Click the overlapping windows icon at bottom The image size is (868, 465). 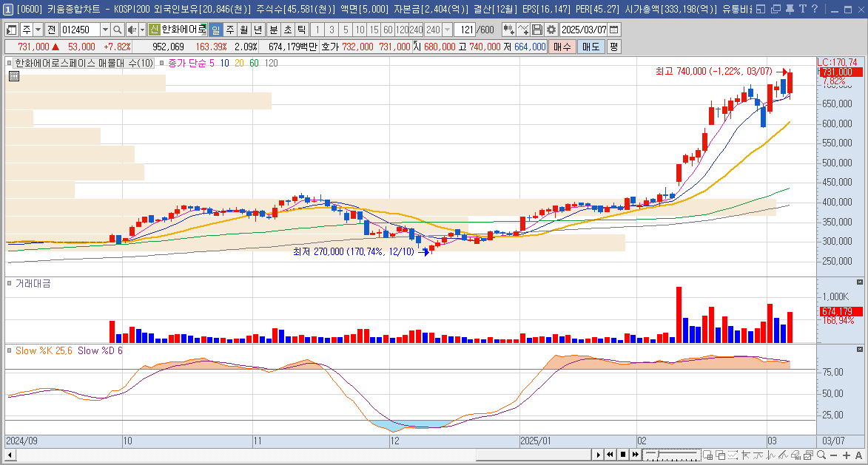pos(720,455)
